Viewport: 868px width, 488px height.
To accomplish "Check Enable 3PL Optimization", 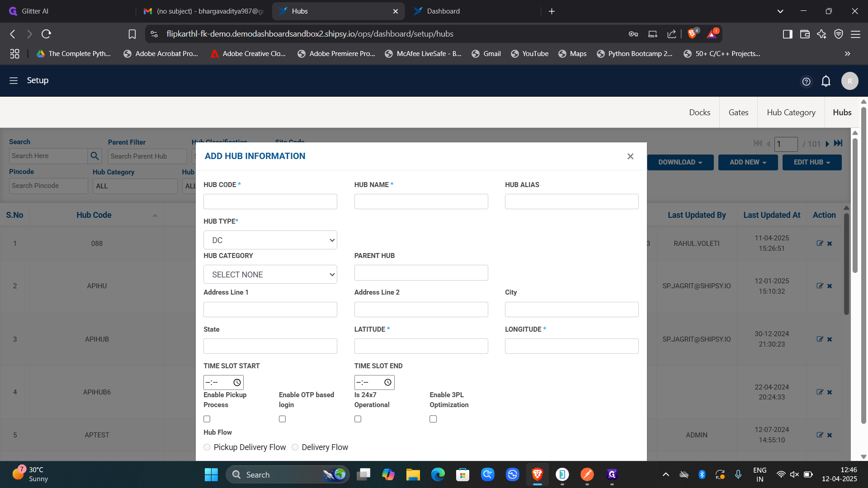I will click(x=433, y=419).
